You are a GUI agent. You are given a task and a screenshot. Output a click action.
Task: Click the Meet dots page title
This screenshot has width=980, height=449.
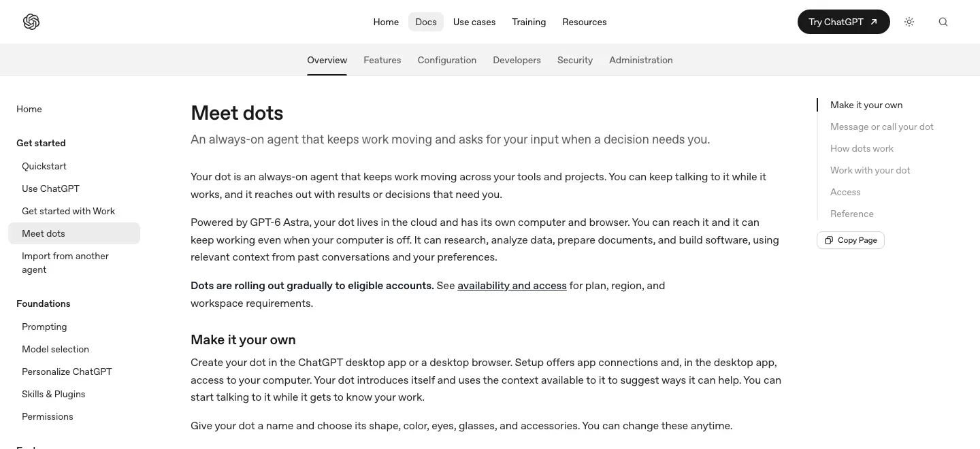(x=237, y=113)
